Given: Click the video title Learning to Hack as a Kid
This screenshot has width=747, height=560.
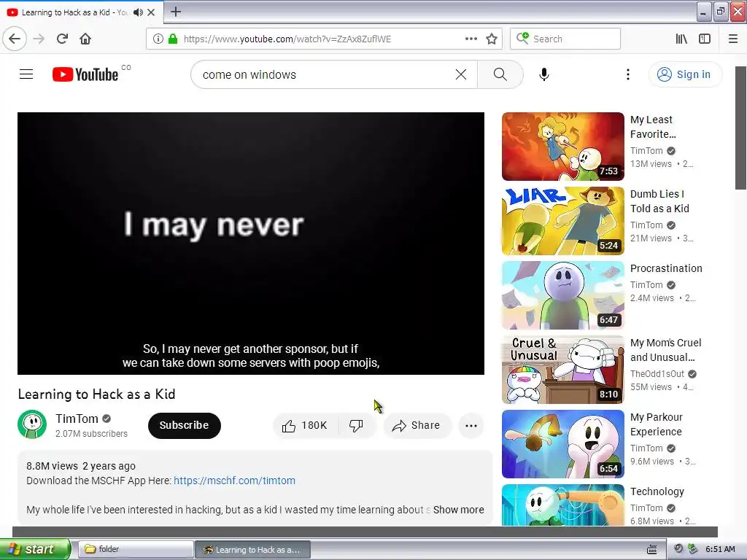Looking at the screenshot, I should tap(97, 394).
